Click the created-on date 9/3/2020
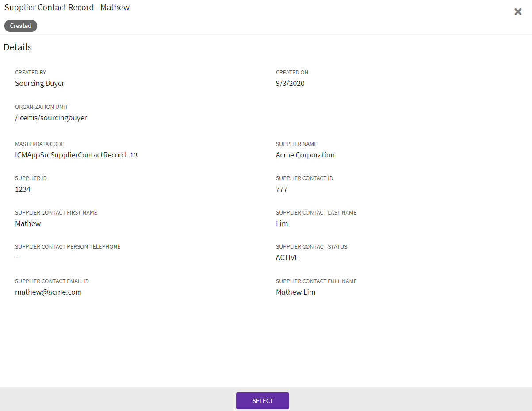 click(290, 83)
